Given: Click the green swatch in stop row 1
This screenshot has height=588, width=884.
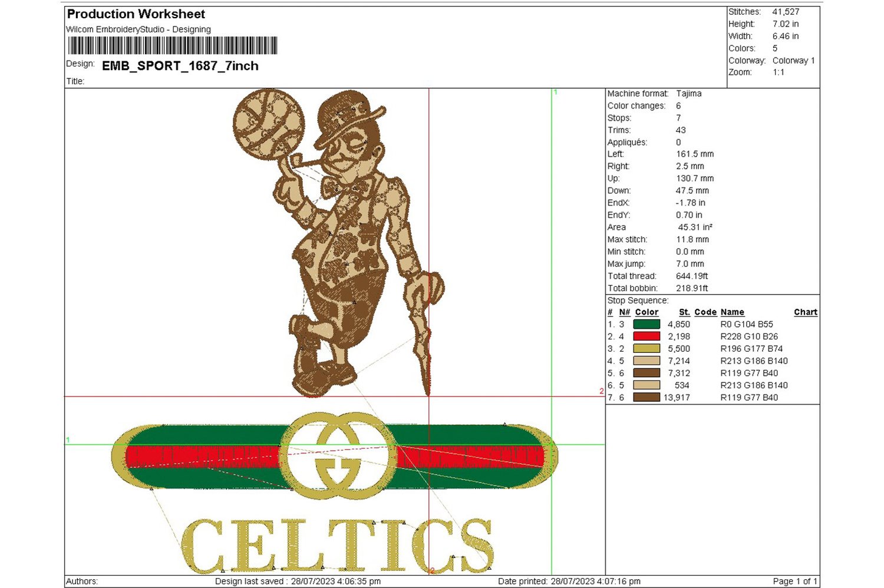Looking at the screenshot, I should point(646,324).
